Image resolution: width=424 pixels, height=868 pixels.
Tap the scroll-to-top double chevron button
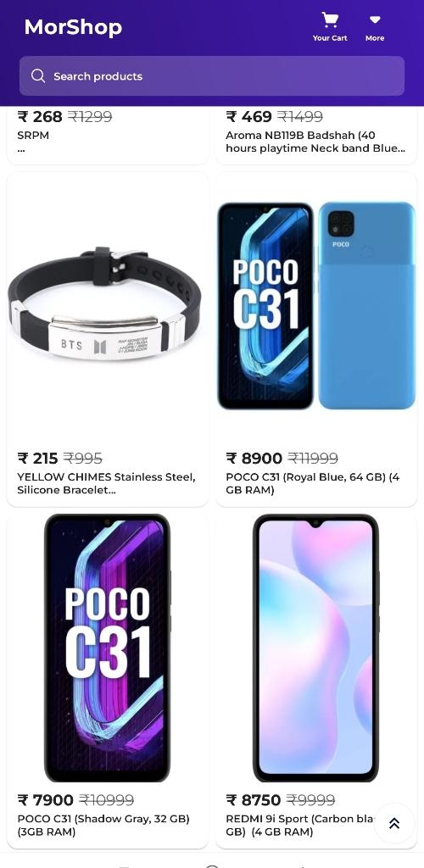(394, 823)
